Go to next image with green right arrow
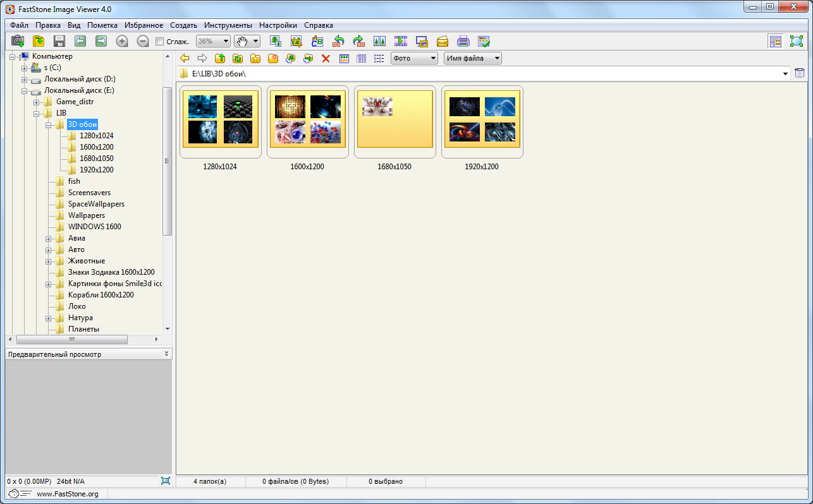 (101, 41)
